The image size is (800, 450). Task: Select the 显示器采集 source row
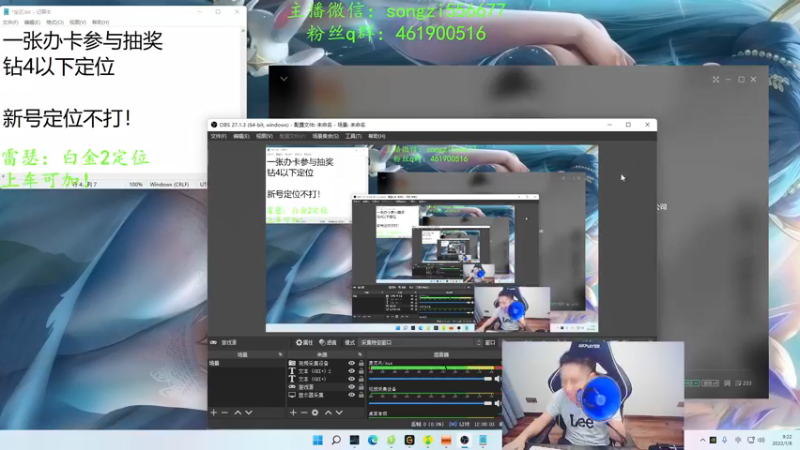(x=326, y=395)
